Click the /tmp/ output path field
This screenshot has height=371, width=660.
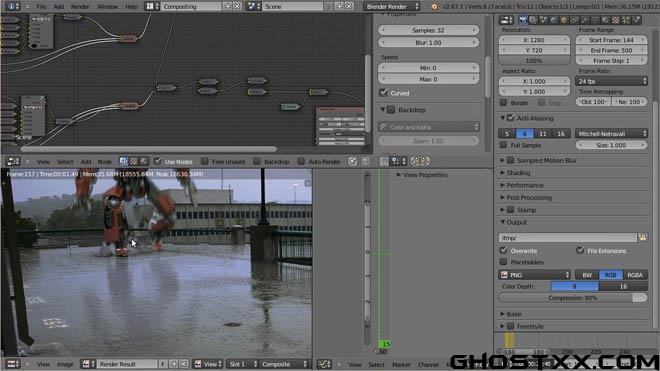[567, 238]
